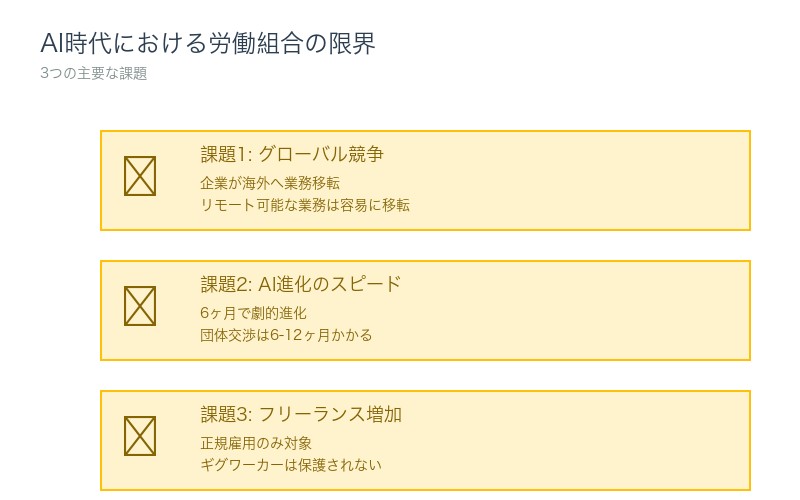Click the placeholder icon in 課題3 card

tap(140, 436)
